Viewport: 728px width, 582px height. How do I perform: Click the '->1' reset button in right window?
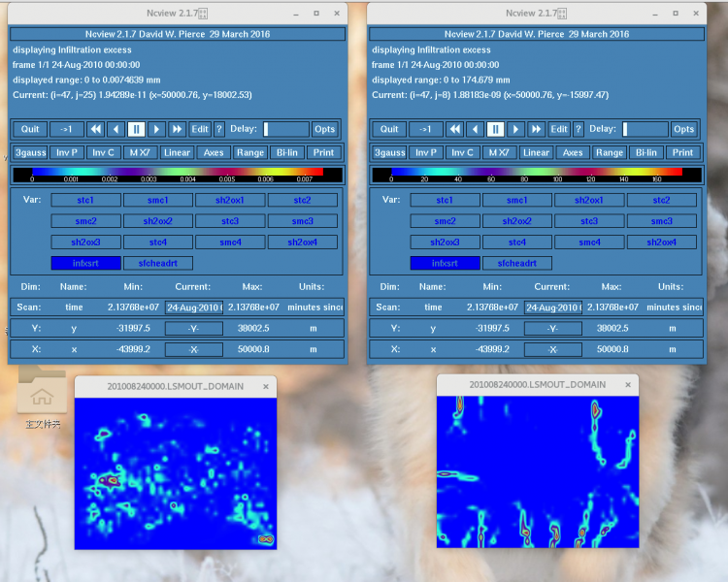425,129
